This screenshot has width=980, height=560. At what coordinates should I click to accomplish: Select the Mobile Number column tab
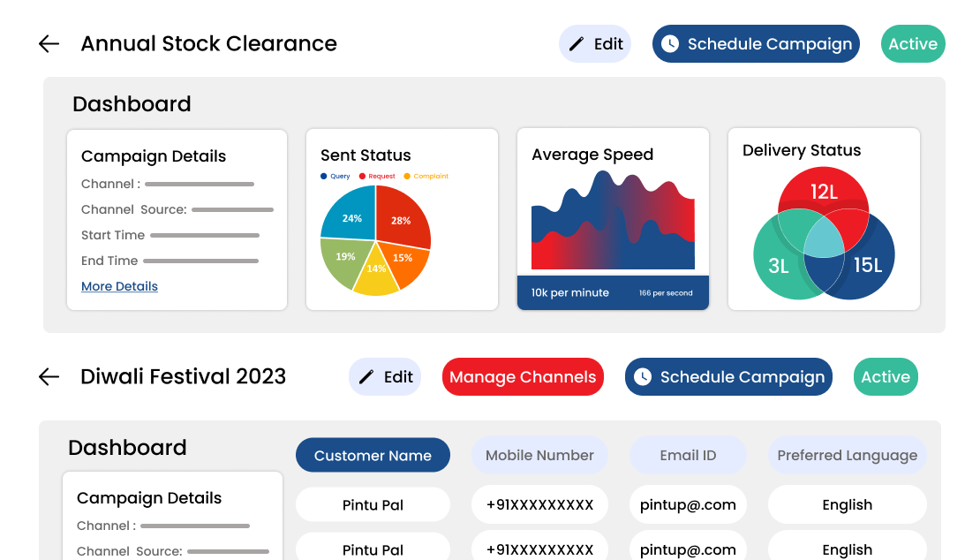(x=540, y=455)
